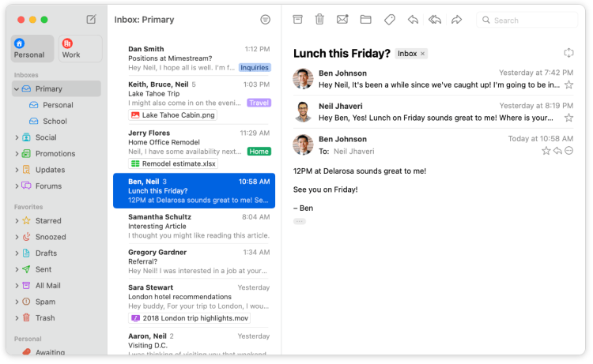This screenshot has height=364, width=593.
Task: Delete conversation using trash icon
Action: [x=319, y=19]
